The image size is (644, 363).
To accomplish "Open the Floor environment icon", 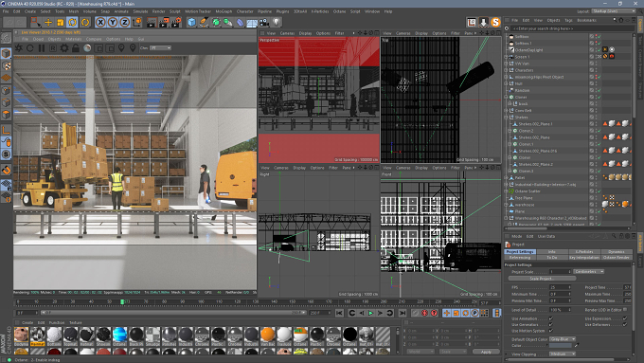I will point(252,22).
